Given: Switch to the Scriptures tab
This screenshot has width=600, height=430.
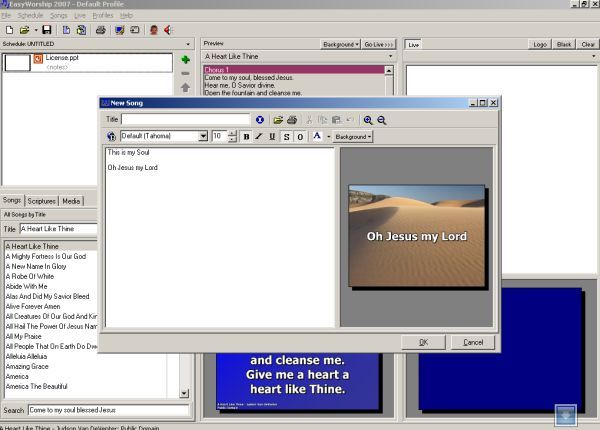Looking at the screenshot, I should coord(42,201).
